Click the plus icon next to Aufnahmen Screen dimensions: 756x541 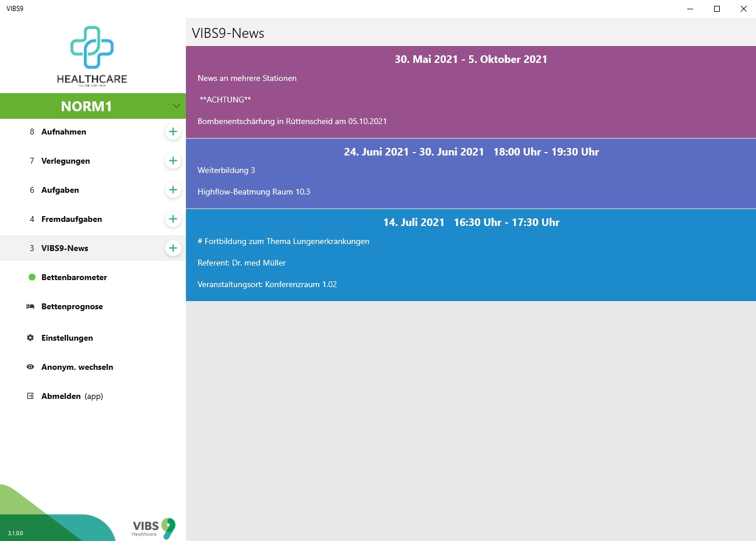point(173,132)
